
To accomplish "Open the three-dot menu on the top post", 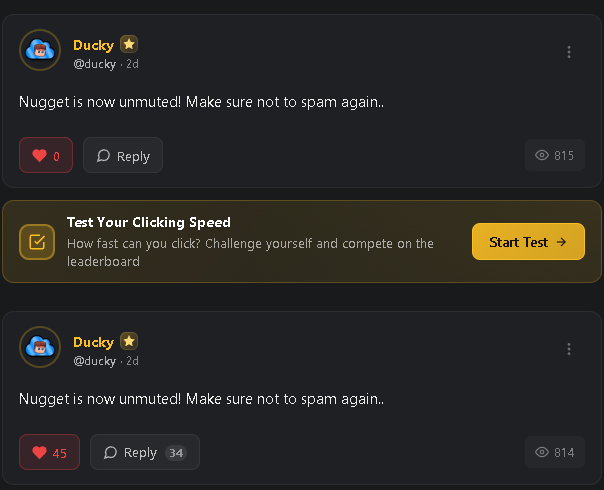I will point(569,52).
